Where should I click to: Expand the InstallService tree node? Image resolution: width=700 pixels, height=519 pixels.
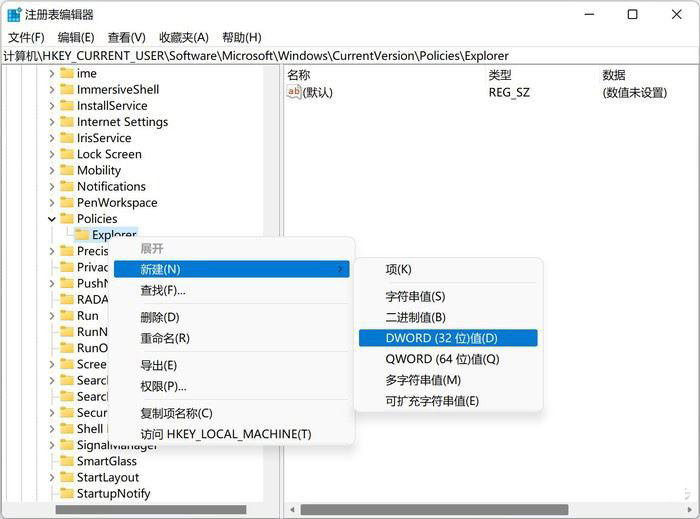(52, 106)
